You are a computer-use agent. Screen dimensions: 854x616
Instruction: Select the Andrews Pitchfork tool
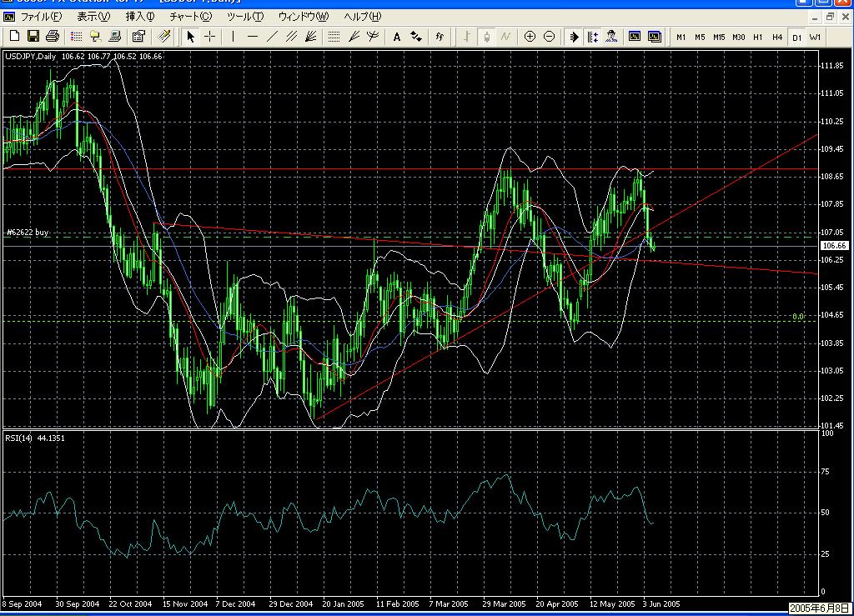point(373,37)
